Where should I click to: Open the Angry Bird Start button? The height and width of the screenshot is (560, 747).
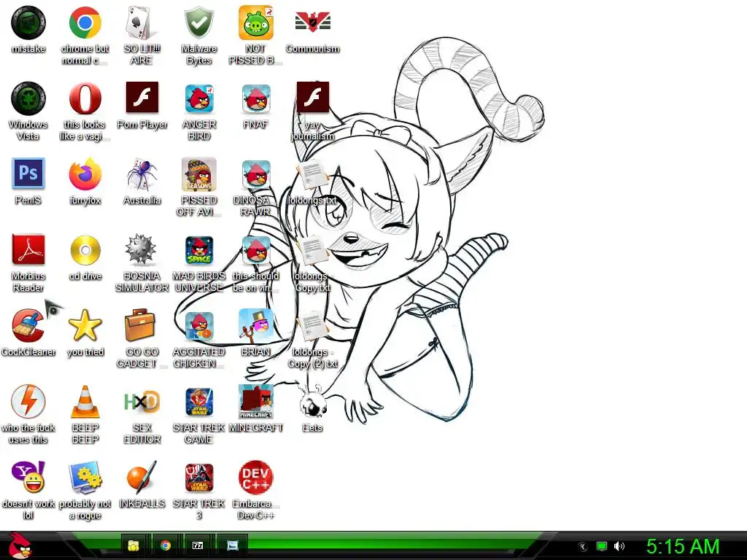(x=21, y=545)
